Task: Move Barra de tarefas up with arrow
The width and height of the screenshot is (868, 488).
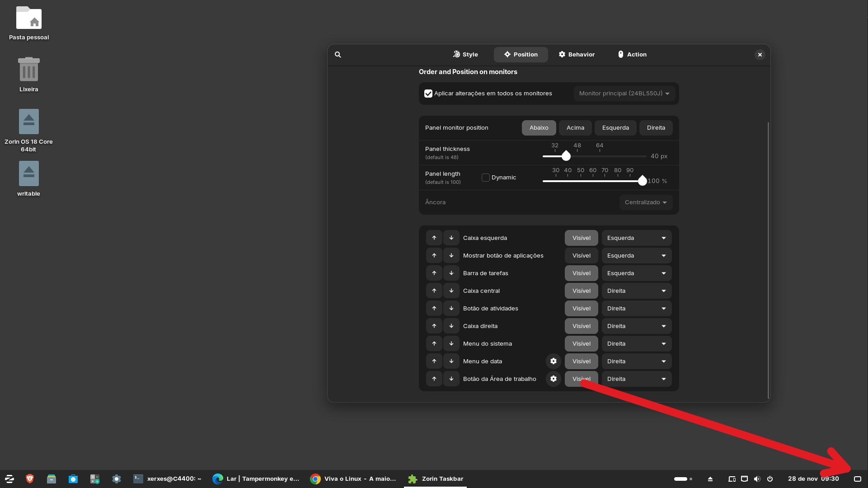Action: pyautogui.click(x=434, y=273)
